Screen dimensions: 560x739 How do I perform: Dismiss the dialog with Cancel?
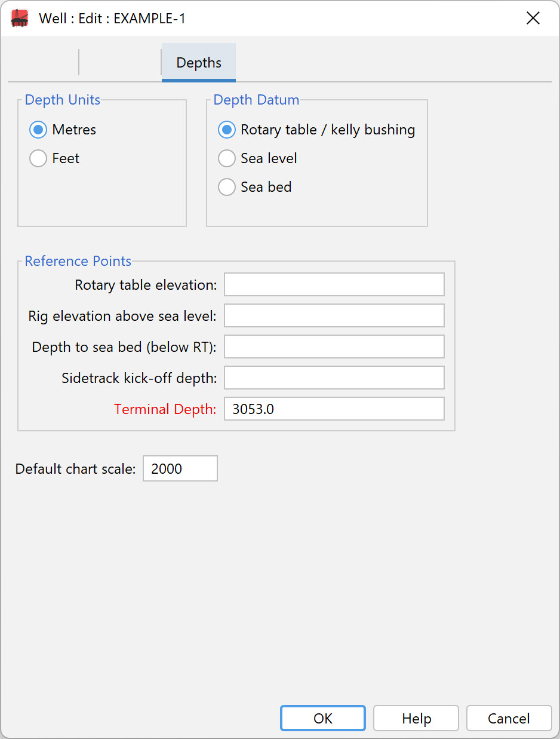(509, 718)
